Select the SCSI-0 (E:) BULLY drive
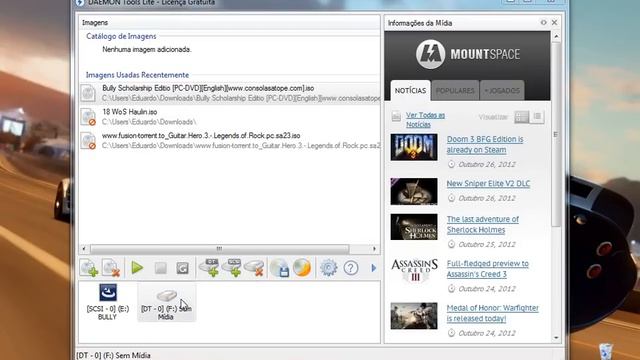Viewport: 640px width, 360px height. point(108,302)
